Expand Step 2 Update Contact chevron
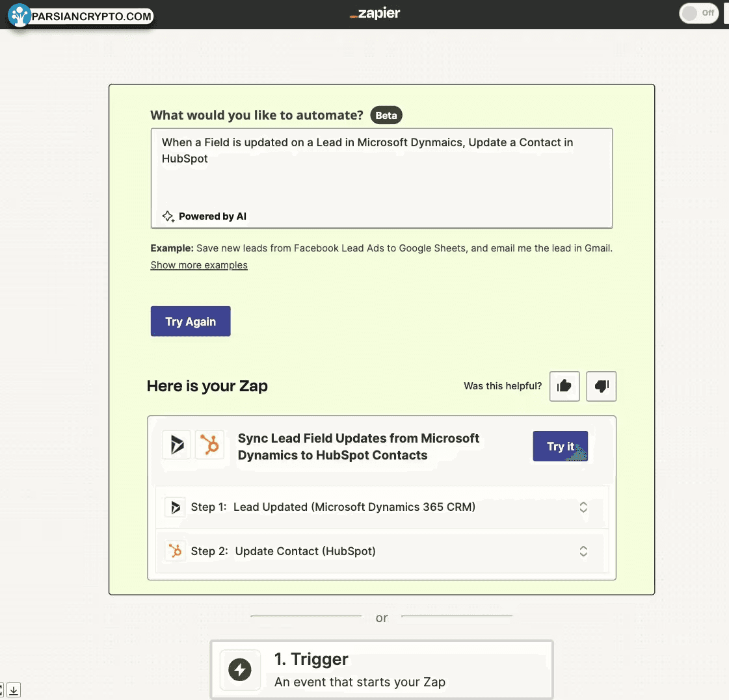The width and height of the screenshot is (729, 700). coord(583,551)
